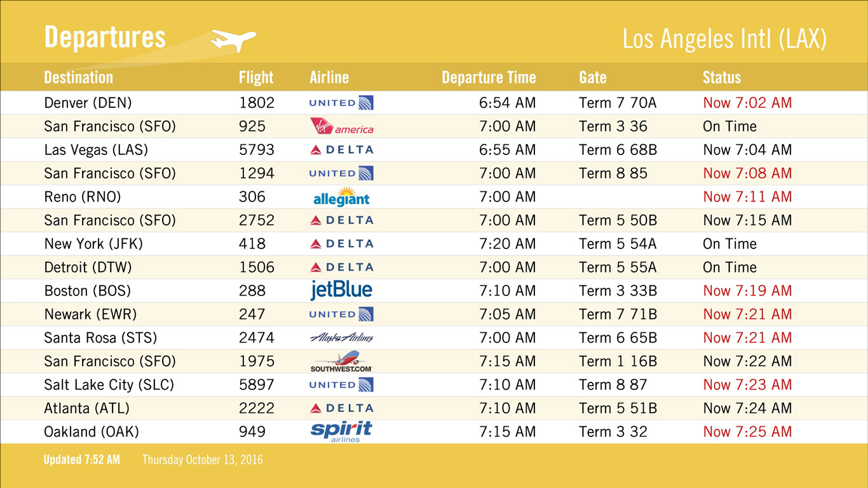Click the Delta logo for Atlanta flight 2222
This screenshot has width=868, height=488.
click(341, 408)
